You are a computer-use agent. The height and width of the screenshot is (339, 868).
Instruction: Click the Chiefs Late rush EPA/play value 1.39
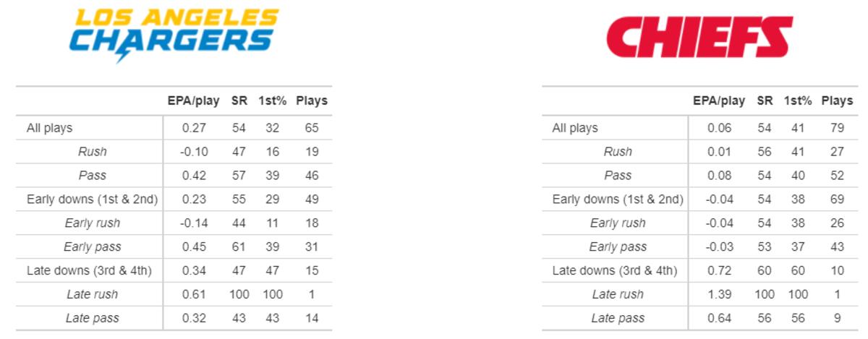pyautogui.click(x=720, y=294)
